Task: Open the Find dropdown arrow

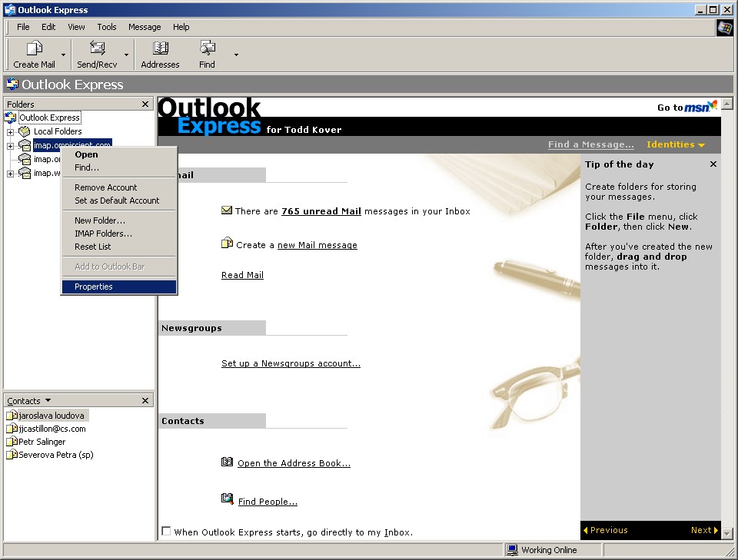Action: 236,55
